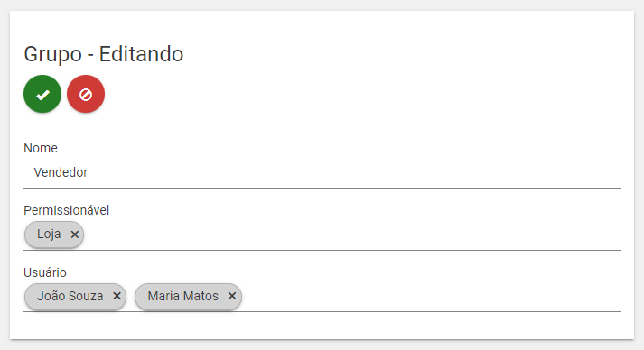Click the Usuário field label
This screenshot has height=350, width=644.
[x=45, y=272]
